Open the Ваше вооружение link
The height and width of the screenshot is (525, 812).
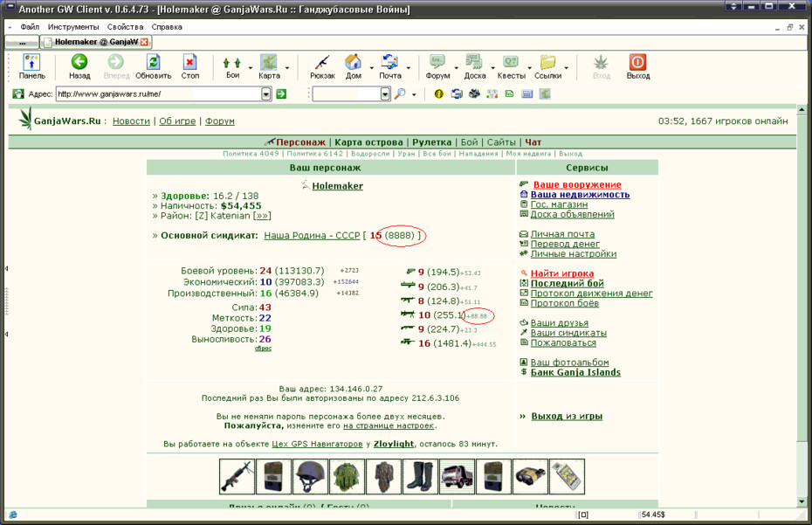click(x=577, y=184)
